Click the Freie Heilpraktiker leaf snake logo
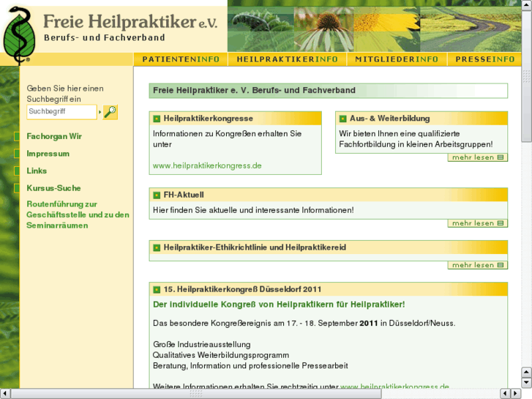 tap(19, 35)
